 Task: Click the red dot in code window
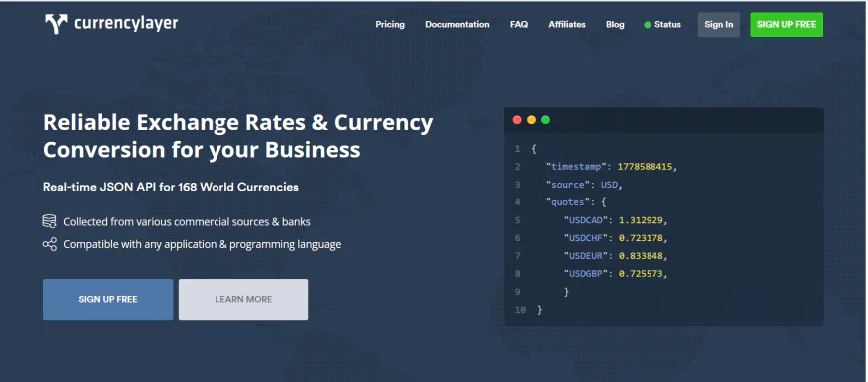pyautogui.click(x=517, y=120)
